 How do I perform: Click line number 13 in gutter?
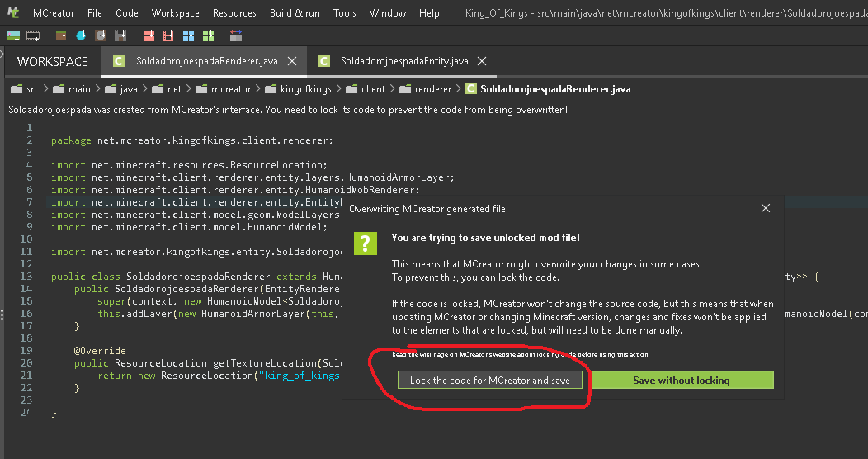coord(26,277)
